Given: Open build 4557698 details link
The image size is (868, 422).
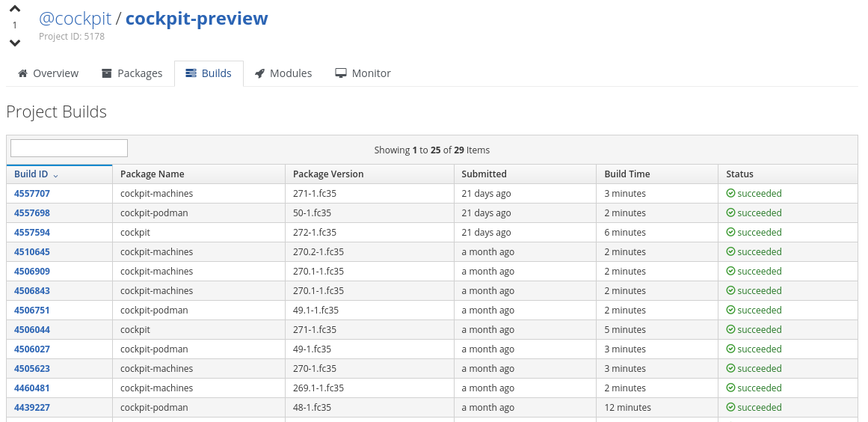Looking at the screenshot, I should (x=32, y=213).
